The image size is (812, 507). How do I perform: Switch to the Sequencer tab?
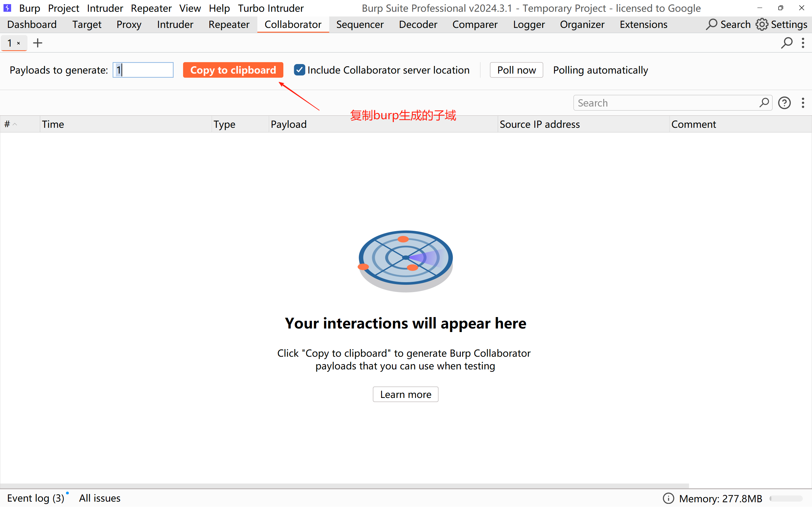pyautogui.click(x=360, y=24)
